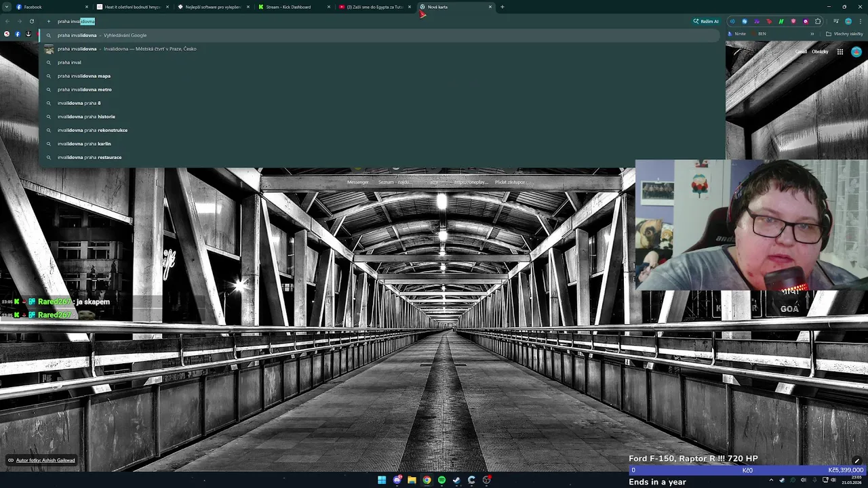This screenshot has width=868, height=488.
Task: Open Všechny záložky folder
Action: [844, 34]
